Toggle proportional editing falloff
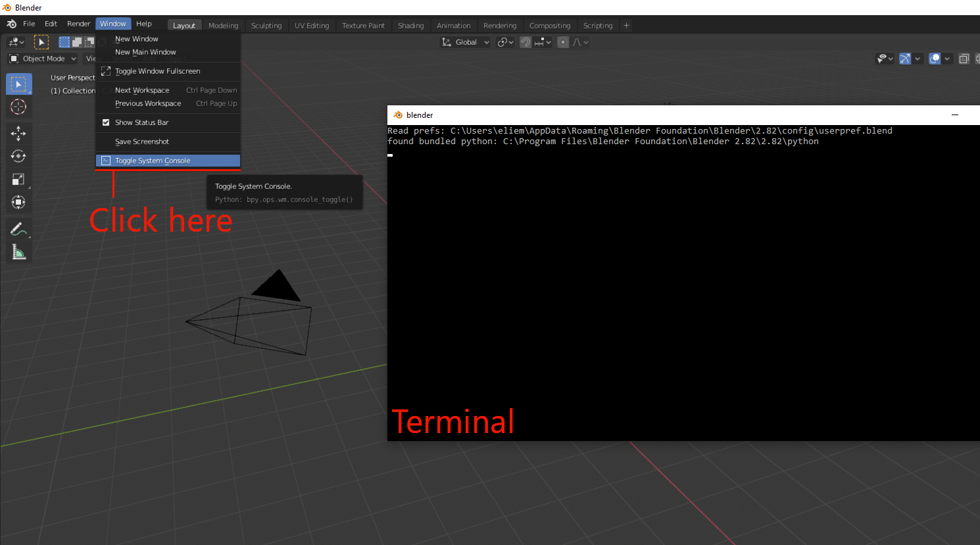Screen dimensions: 980x545 [x=577, y=41]
